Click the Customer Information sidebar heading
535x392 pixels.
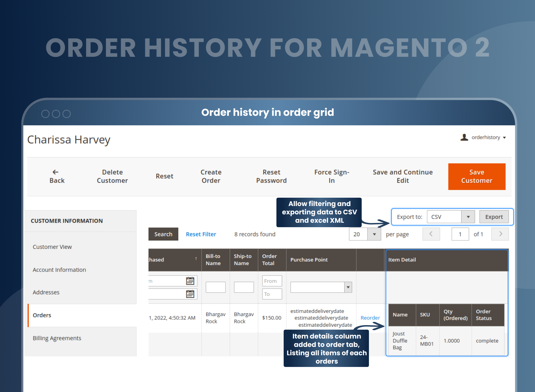67,221
